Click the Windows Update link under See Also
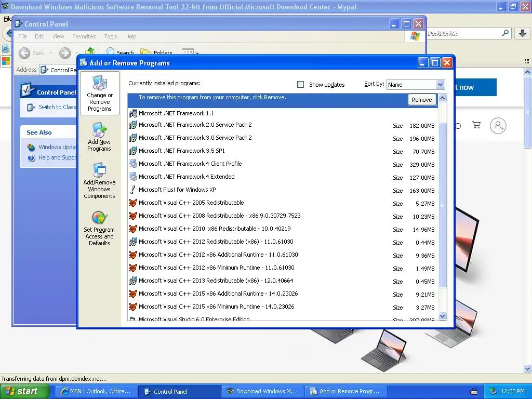532x399 pixels. click(57, 147)
